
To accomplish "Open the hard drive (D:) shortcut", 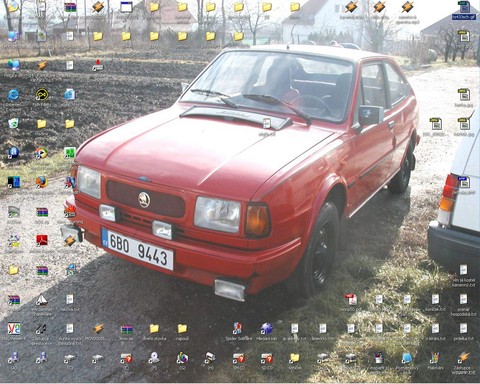I will (x=98, y=358).
